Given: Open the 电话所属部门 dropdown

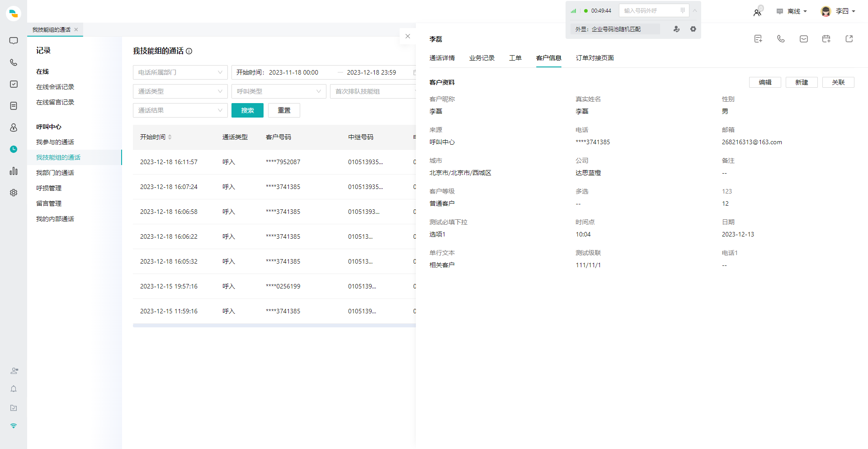Looking at the screenshot, I should [180, 72].
